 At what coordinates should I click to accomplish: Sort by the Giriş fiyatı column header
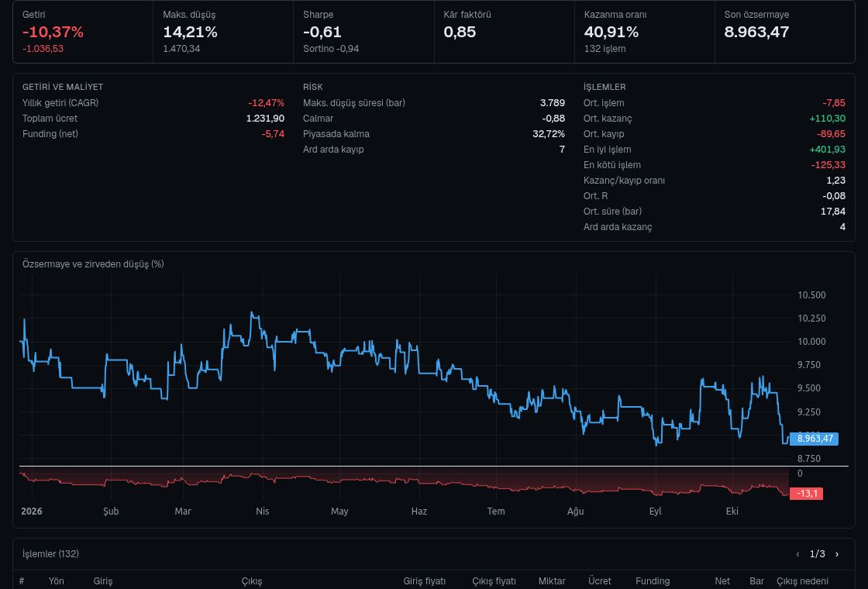pyautogui.click(x=424, y=581)
